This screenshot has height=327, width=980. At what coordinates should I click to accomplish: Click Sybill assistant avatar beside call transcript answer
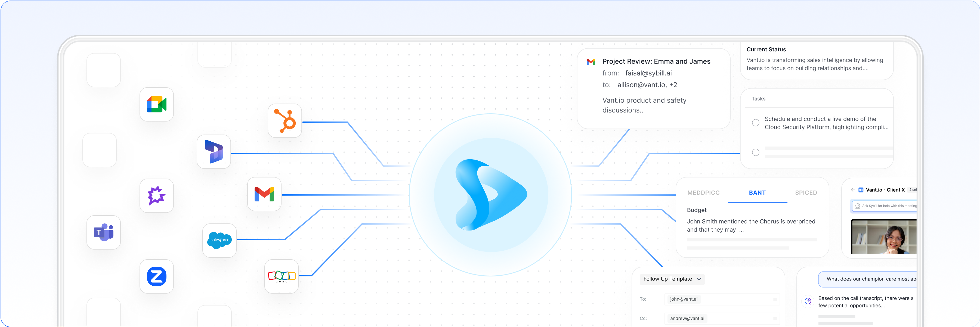tap(808, 301)
